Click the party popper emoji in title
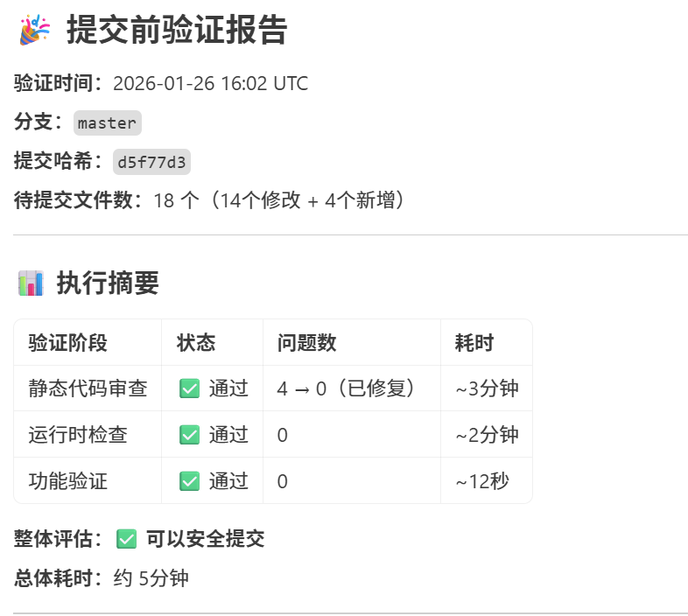This screenshot has width=688, height=616. click(x=35, y=30)
